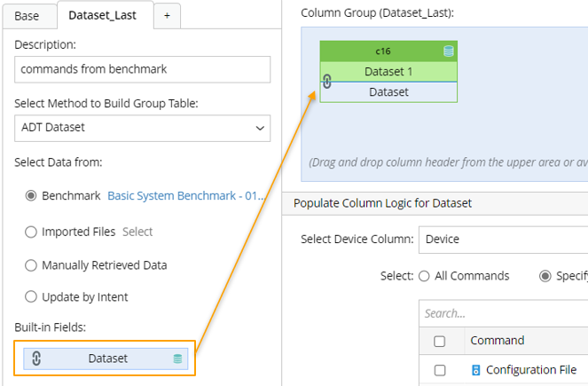The image size is (588, 386).
Task: Click the Description text field
Action: click(x=142, y=69)
